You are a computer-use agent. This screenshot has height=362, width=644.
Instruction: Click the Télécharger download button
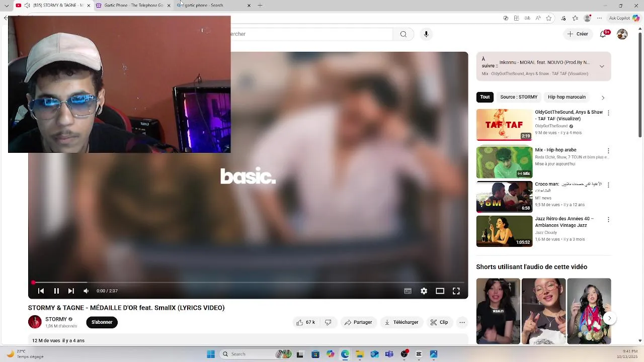point(401,322)
